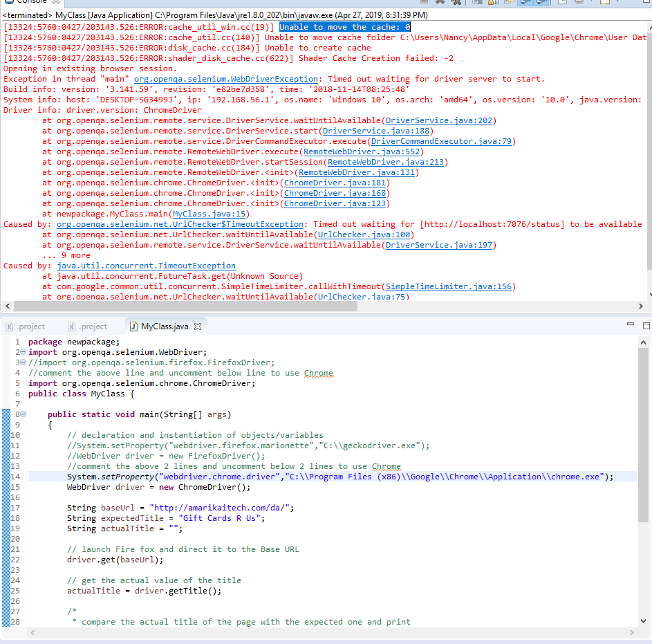Screen dimensions: 652x644
Task: Maximize the editor area
Action: tap(646, 326)
